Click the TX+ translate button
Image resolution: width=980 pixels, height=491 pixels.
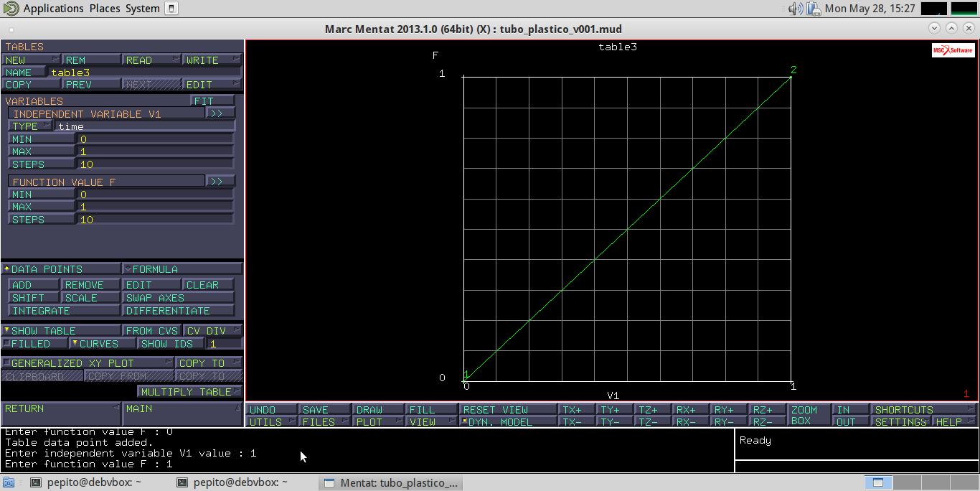click(x=577, y=410)
